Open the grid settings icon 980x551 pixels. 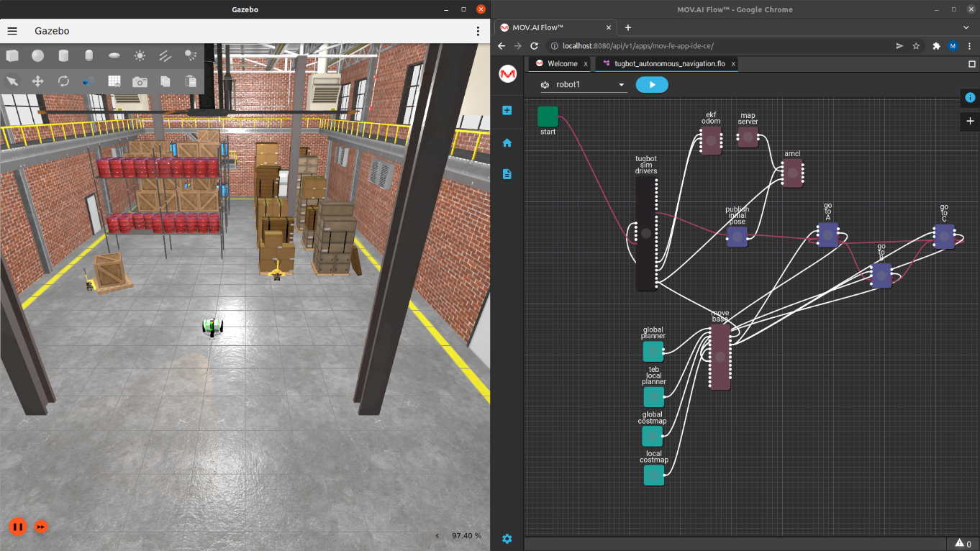point(114,81)
